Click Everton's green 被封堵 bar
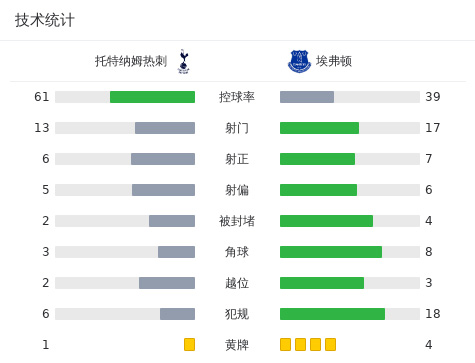Screen dimensions: 475x363 326,221
